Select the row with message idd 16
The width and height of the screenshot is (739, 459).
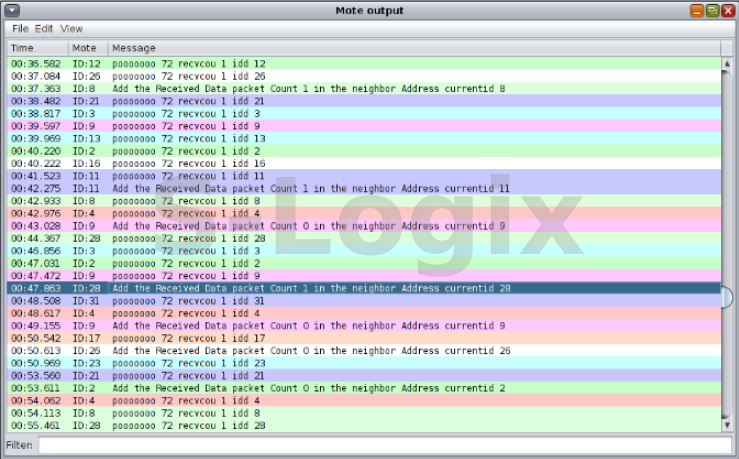click(x=364, y=164)
